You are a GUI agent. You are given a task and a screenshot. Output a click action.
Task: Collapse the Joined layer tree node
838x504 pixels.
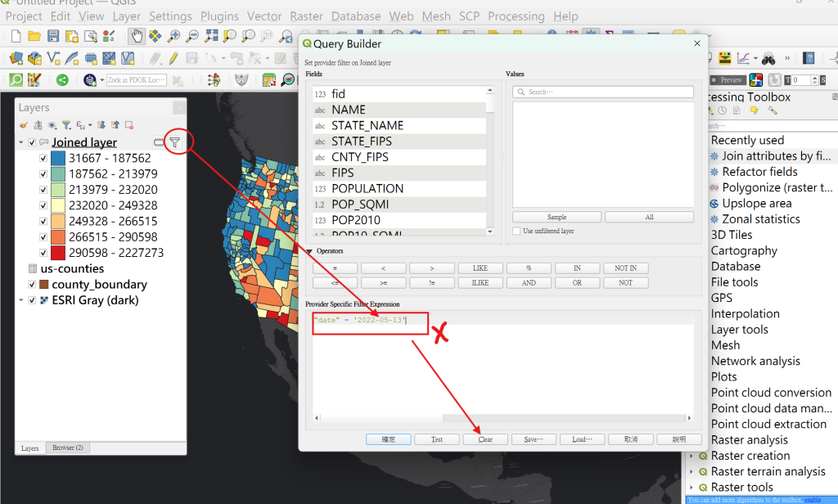(x=20, y=142)
